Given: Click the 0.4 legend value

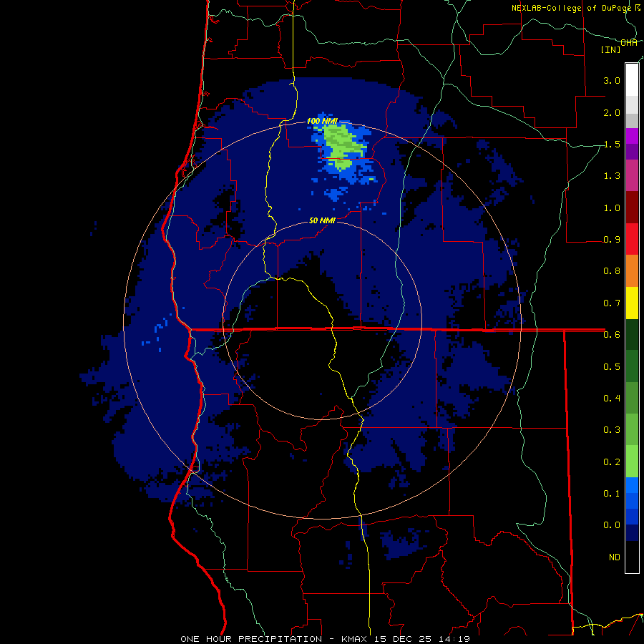Looking at the screenshot, I should click(x=612, y=399).
